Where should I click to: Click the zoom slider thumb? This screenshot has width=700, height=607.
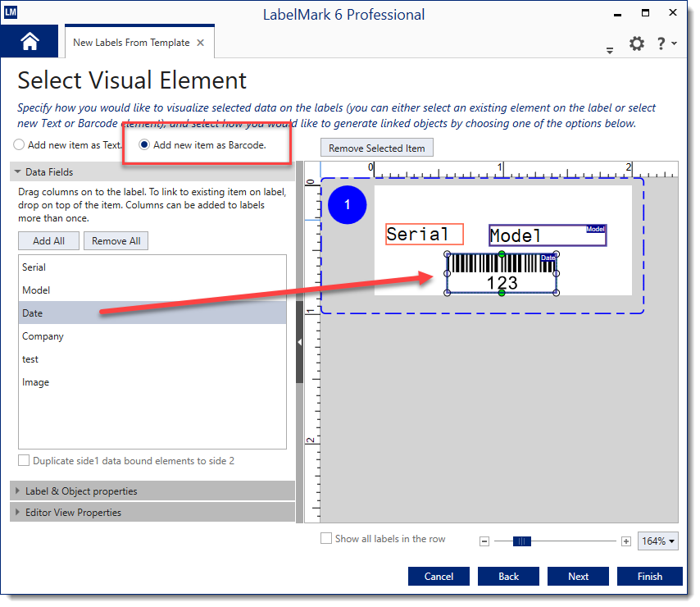tap(522, 541)
